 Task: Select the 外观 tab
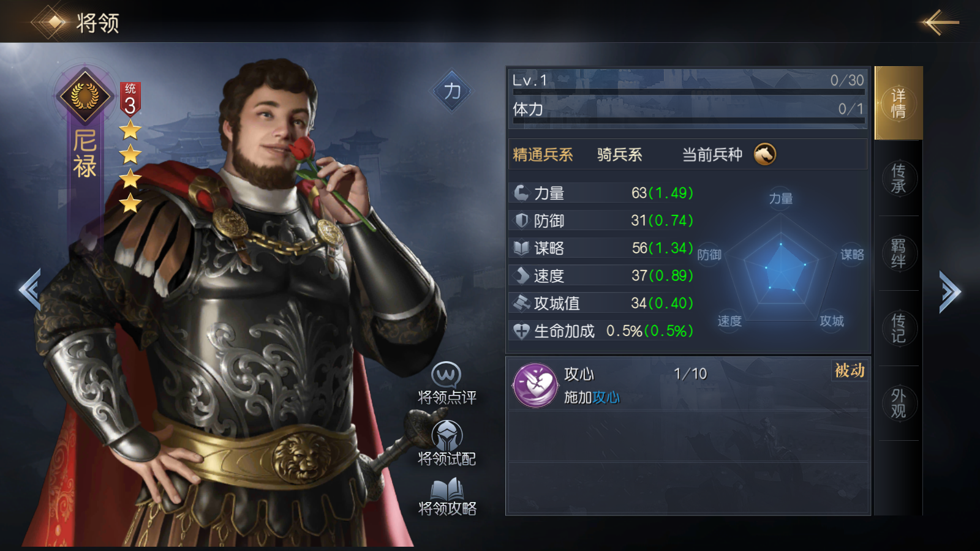(x=899, y=403)
